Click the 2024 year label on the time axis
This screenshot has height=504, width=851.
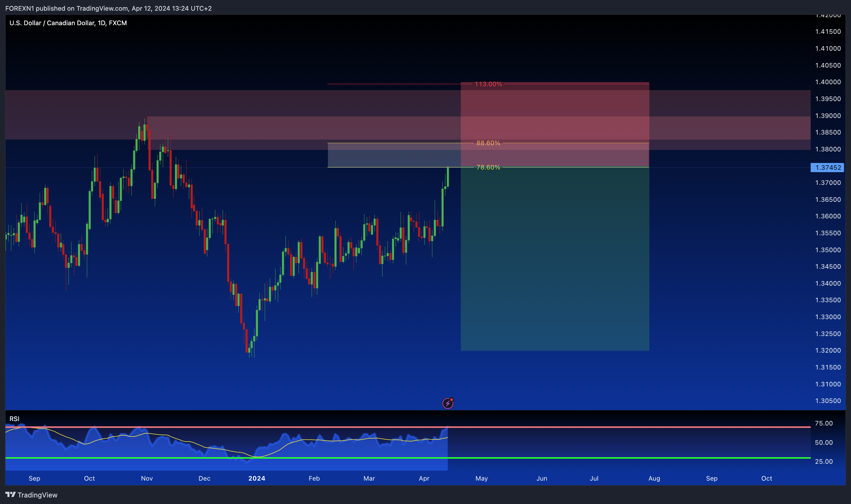click(x=256, y=478)
